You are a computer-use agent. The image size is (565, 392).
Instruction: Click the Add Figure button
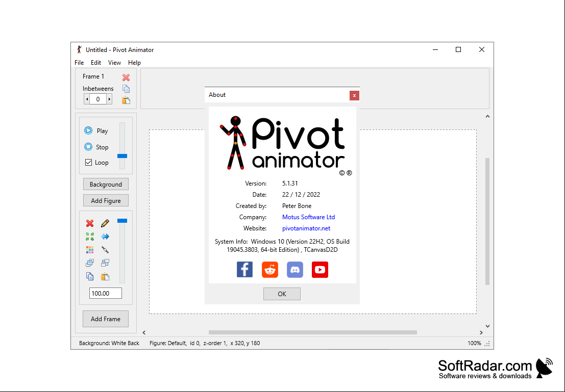(x=106, y=200)
